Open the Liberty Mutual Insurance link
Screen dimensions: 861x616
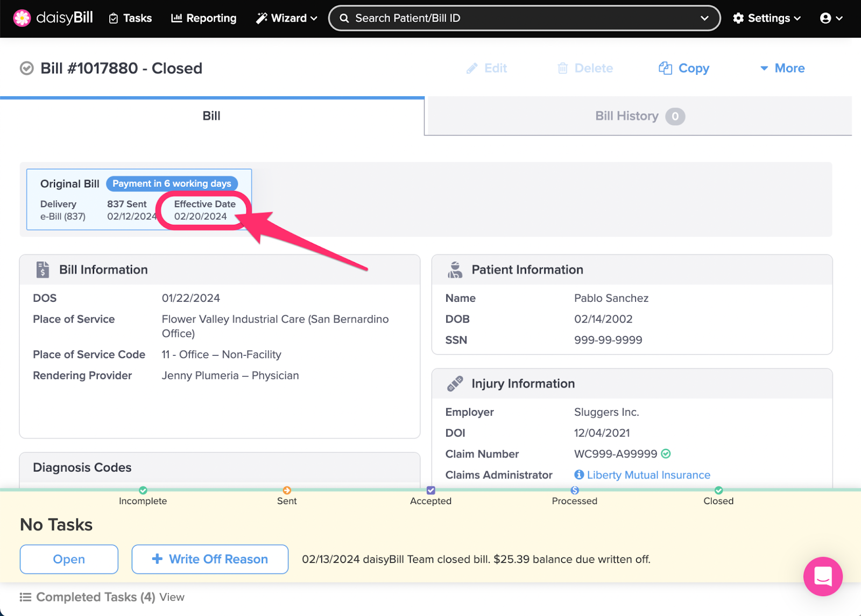point(648,475)
